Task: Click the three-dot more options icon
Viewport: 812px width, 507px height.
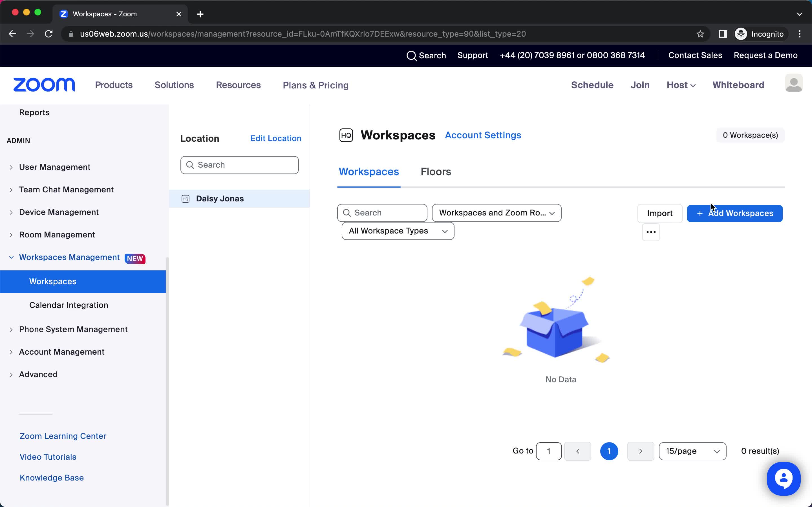Action: click(651, 231)
